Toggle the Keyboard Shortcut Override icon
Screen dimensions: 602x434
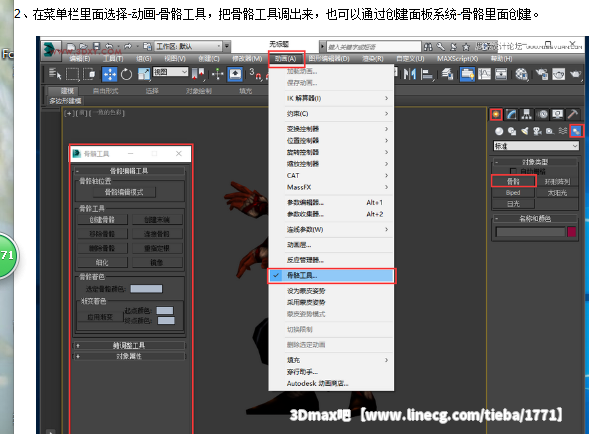click(235, 74)
